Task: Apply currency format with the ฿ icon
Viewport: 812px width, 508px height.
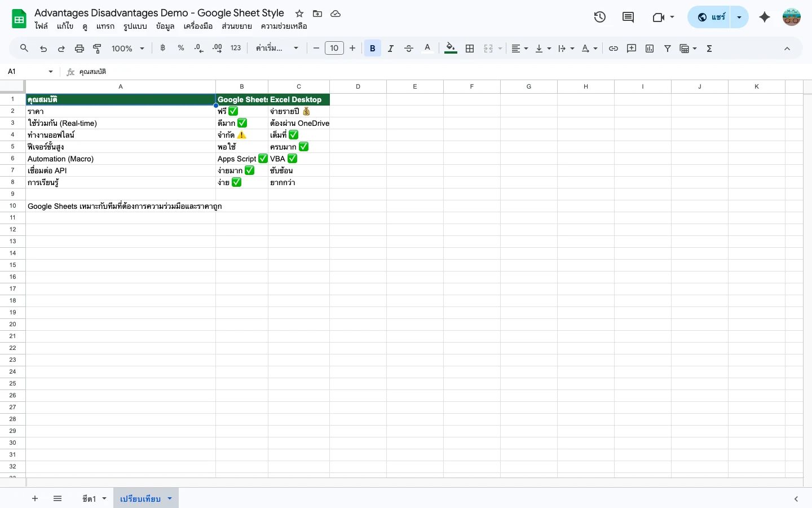Action: tap(162, 48)
